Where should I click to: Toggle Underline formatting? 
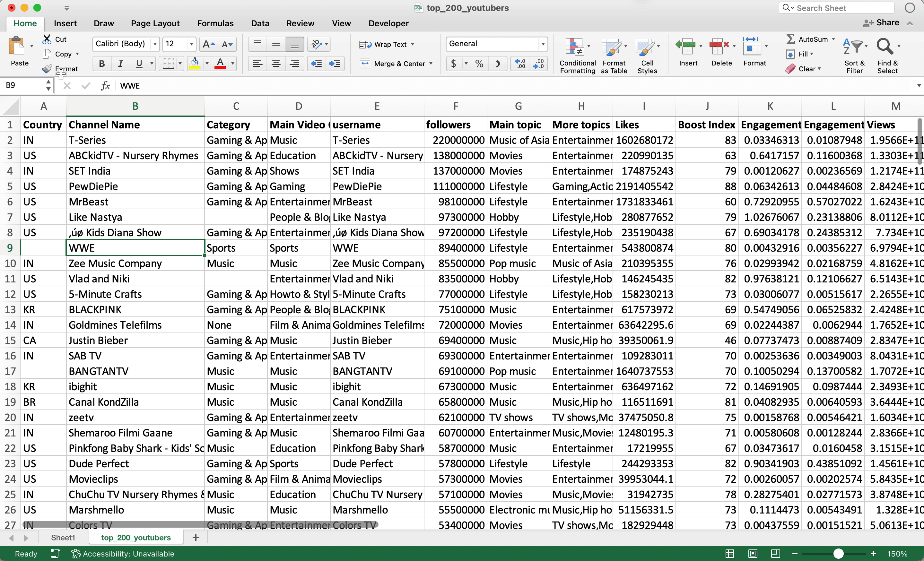point(139,64)
